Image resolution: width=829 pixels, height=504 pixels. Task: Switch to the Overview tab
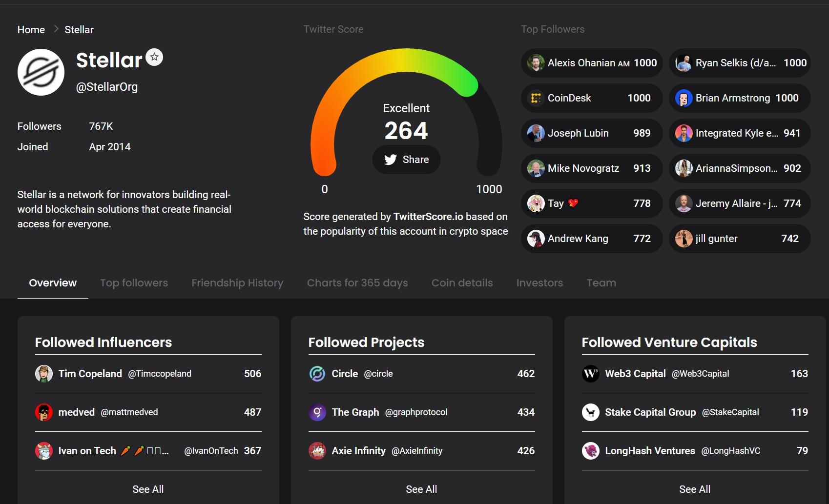53,283
